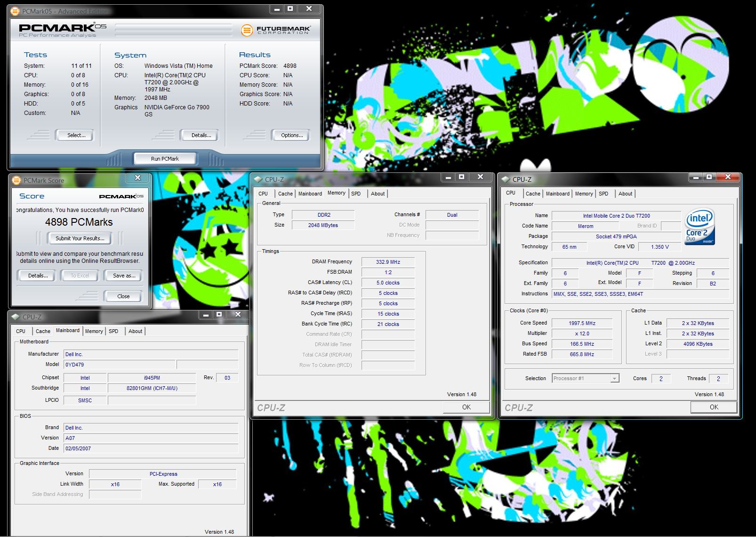Select Memory tab in Mainboard CPU-Z window
Viewport: 756px width, 537px height.
94,331
